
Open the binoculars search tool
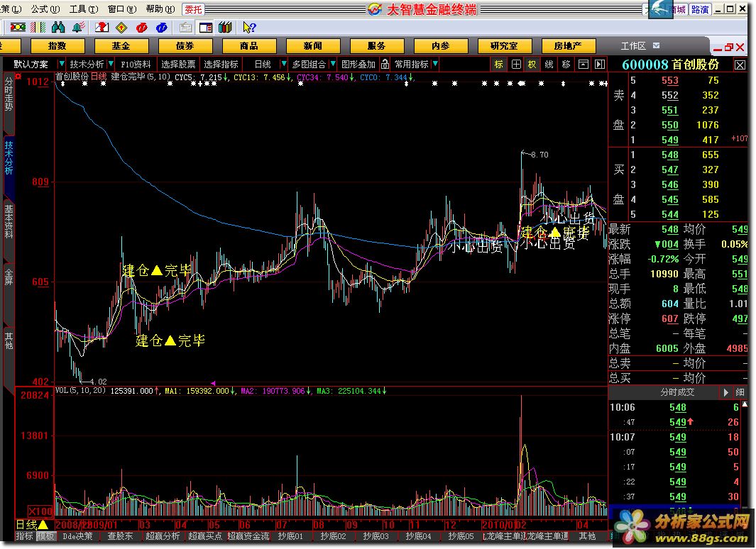(x=58, y=28)
